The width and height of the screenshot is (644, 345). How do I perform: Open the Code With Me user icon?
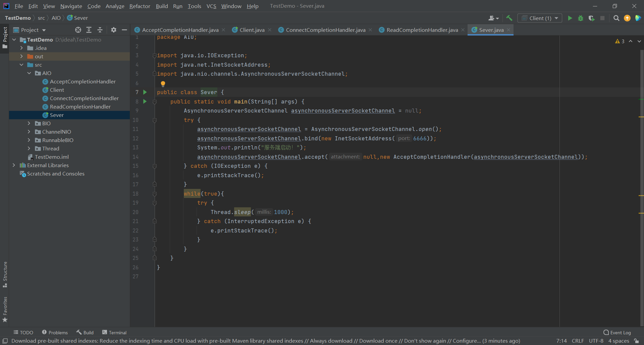tap(493, 18)
